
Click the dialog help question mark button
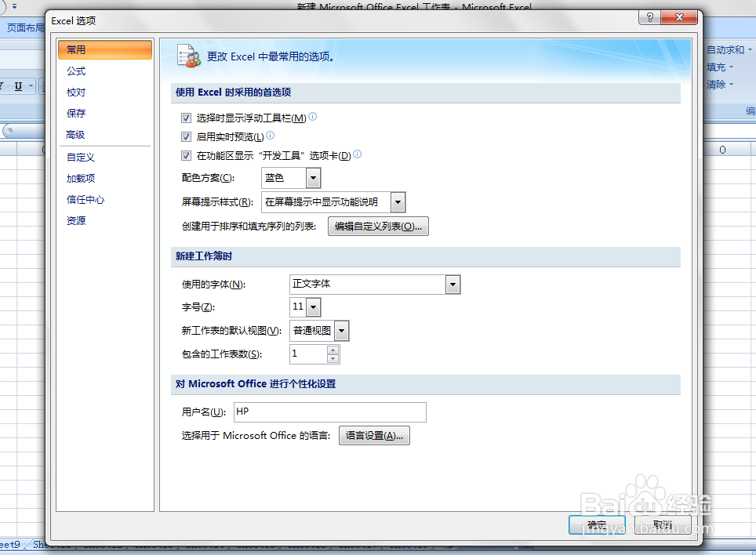tap(649, 17)
